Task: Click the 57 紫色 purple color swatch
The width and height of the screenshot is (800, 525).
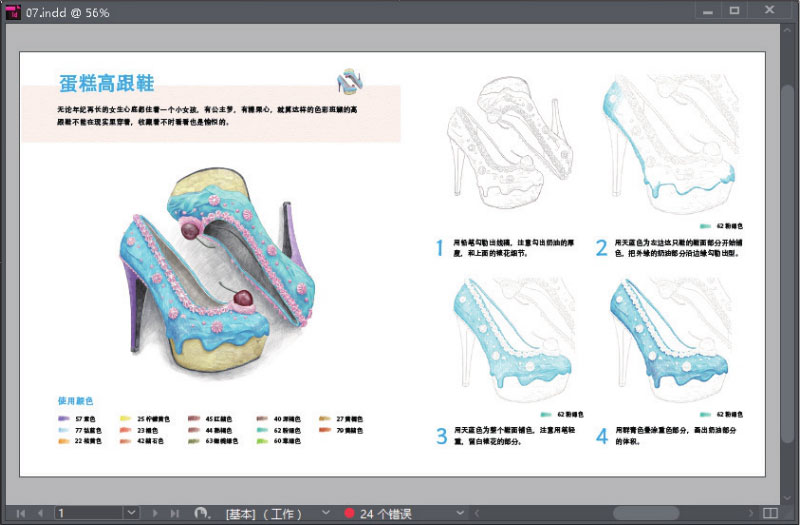Action: [65, 418]
